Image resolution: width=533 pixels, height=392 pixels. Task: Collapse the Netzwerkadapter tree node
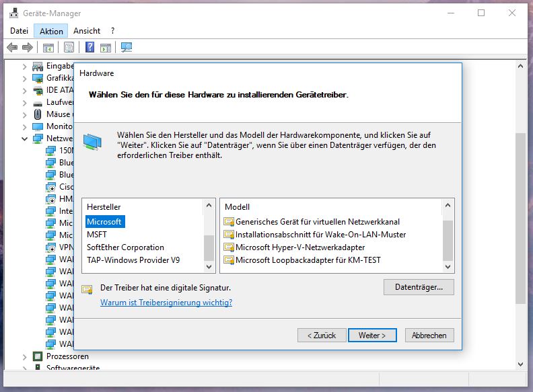tap(24, 139)
